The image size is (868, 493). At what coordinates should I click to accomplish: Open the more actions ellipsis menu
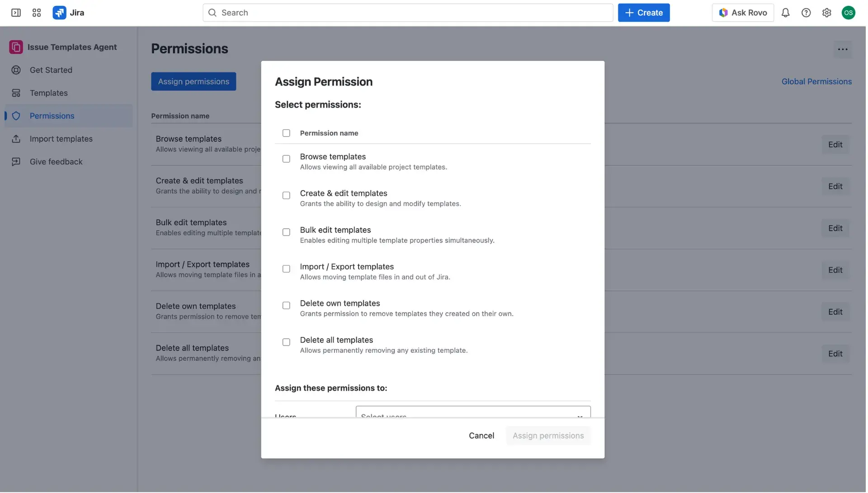(x=843, y=49)
